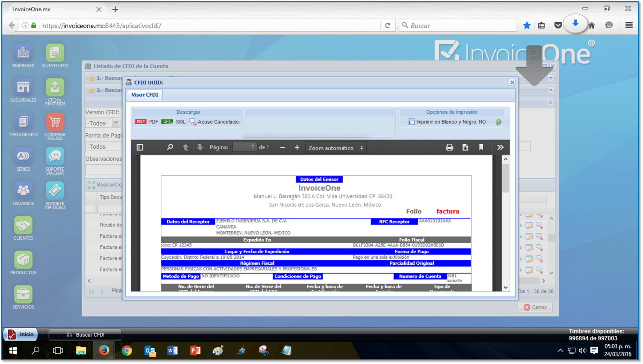
Task: Download the PDF from viewer toolbar
Action: click(465, 147)
